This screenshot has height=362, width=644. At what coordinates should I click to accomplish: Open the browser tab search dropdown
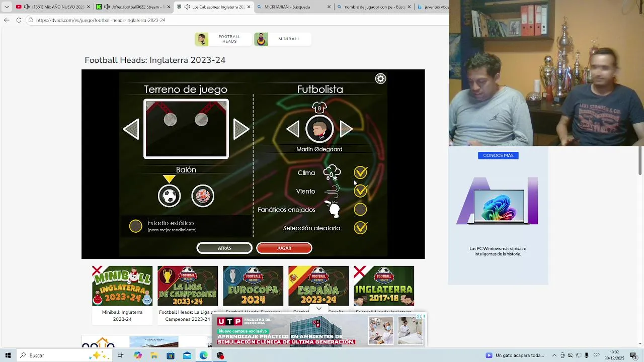[x=7, y=7]
